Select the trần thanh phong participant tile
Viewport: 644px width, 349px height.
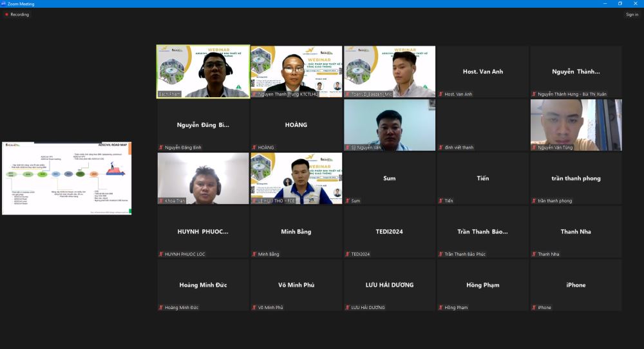pyautogui.click(x=576, y=178)
